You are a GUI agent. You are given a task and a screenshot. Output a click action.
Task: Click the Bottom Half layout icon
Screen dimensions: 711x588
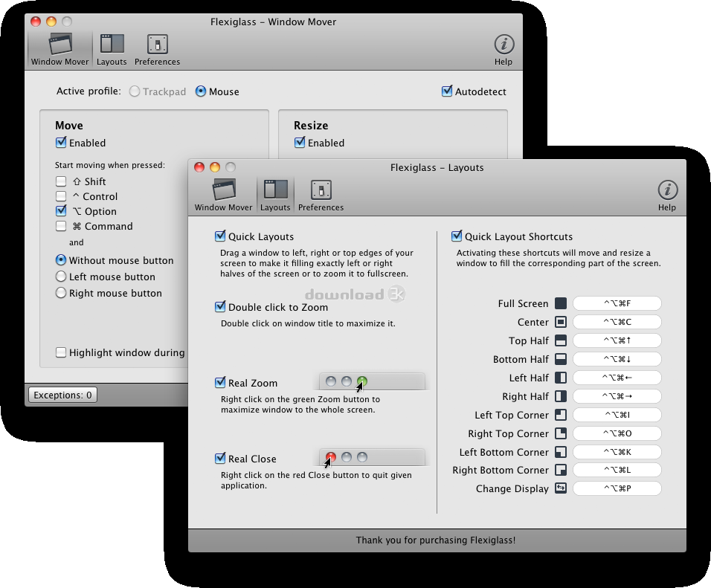pyautogui.click(x=561, y=359)
